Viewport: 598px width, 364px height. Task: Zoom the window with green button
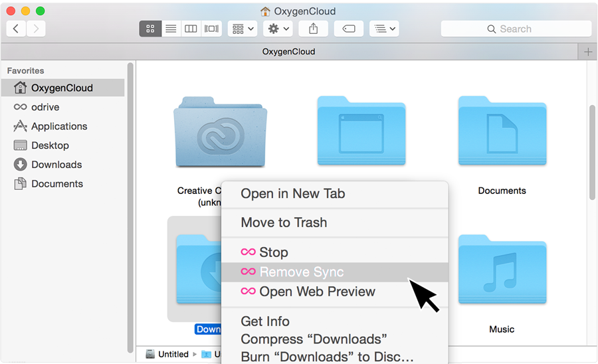coord(41,11)
